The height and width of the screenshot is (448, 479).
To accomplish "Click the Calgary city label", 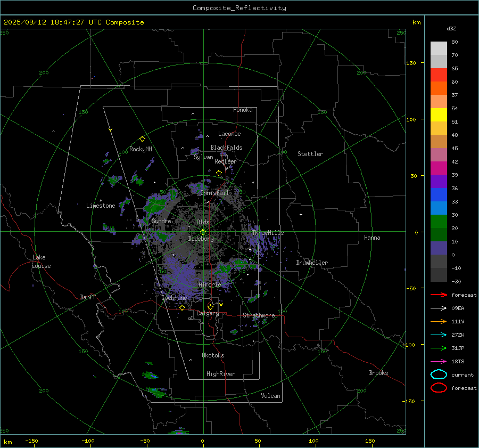I will click(208, 313).
